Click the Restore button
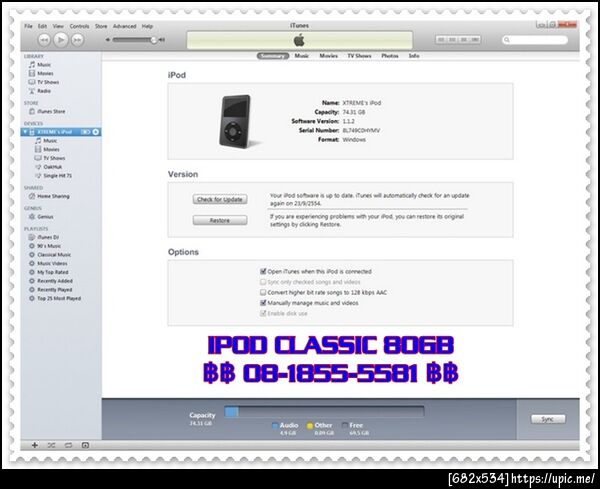Screen dimensions: 600x489 point(220,220)
